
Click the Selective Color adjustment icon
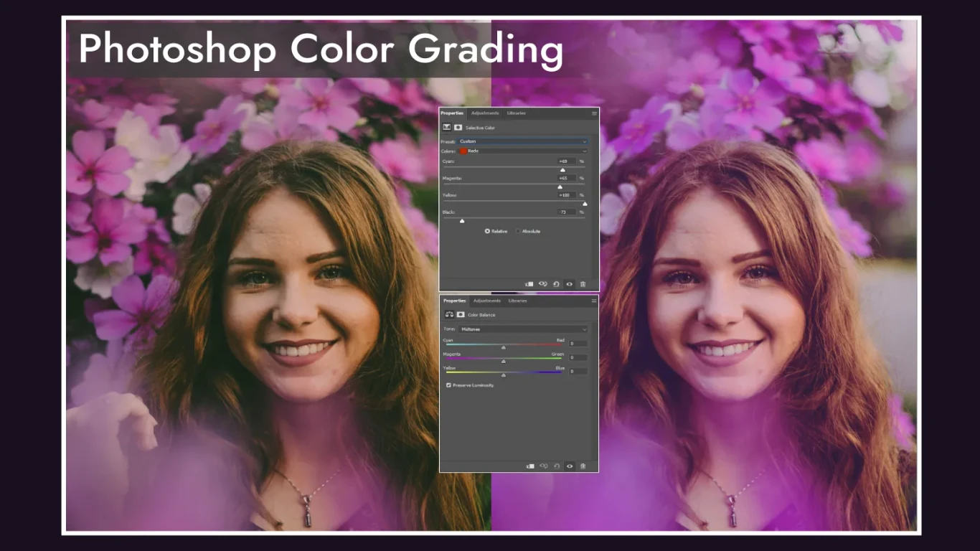446,127
